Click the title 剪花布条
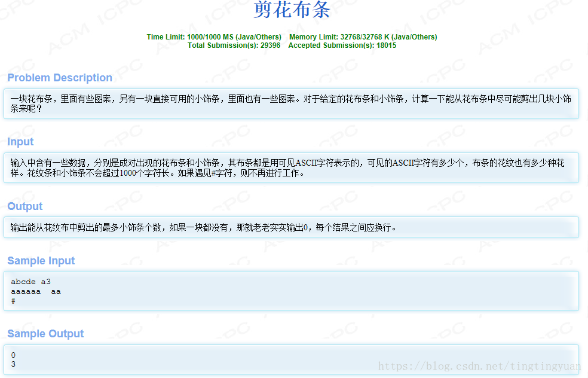588x378 pixels. [292, 10]
